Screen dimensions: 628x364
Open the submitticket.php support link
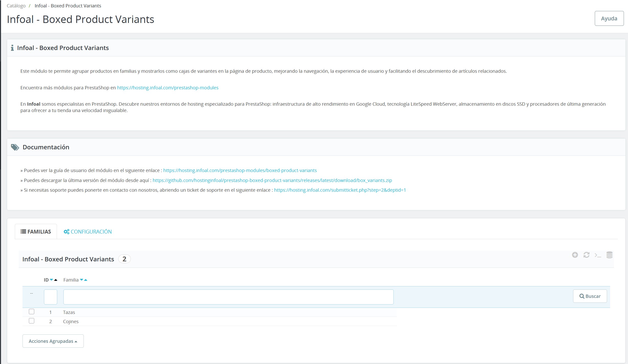(340, 190)
